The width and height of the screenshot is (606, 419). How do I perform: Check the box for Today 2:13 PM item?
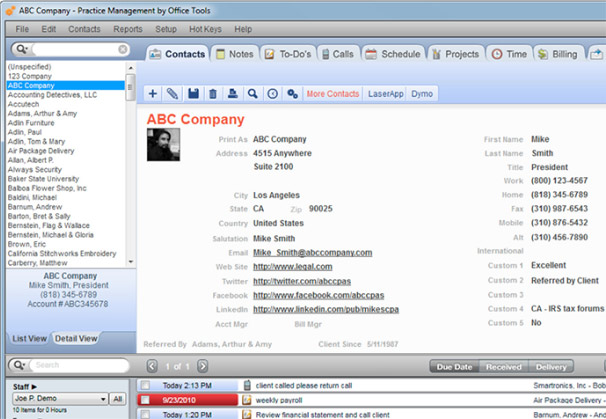coord(145,385)
